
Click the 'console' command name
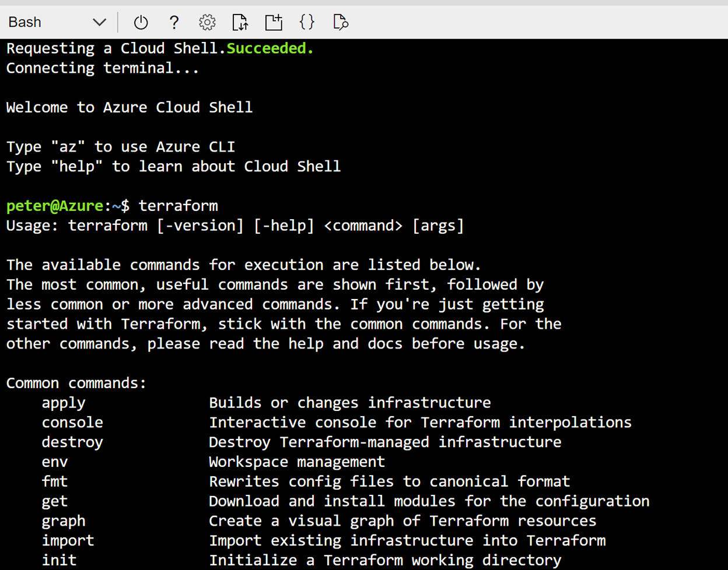click(72, 423)
